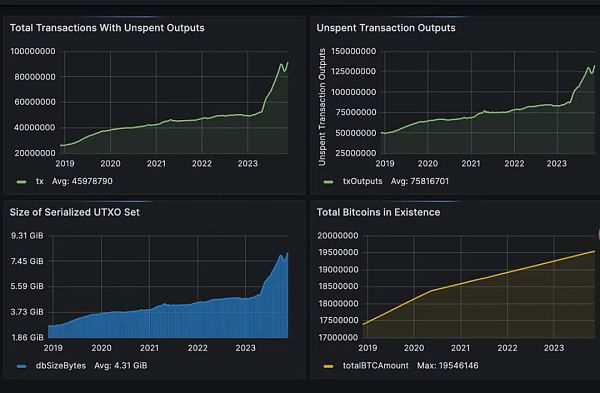
Task: Open the Size of Serialized UTXO Set panel title menu
Action: (75, 212)
